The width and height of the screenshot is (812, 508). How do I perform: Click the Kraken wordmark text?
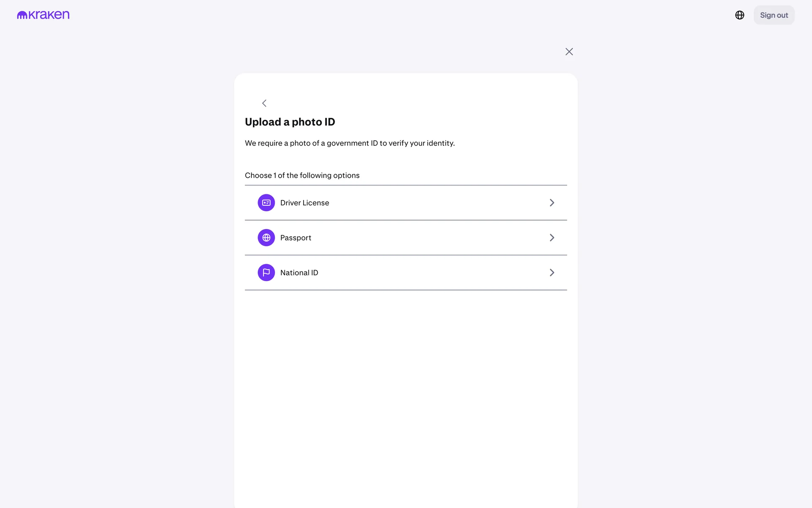tap(49, 15)
